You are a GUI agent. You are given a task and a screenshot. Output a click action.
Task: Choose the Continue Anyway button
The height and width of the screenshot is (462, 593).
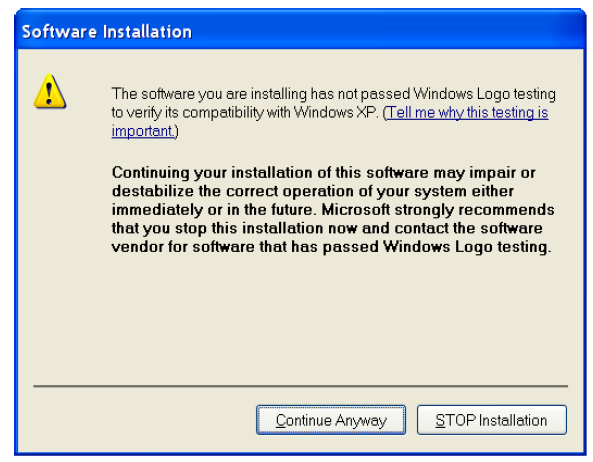coord(331,420)
